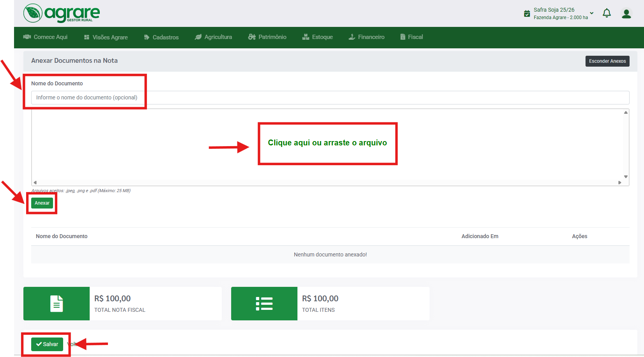Open the Financeiro menu

[x=366, y=37]
